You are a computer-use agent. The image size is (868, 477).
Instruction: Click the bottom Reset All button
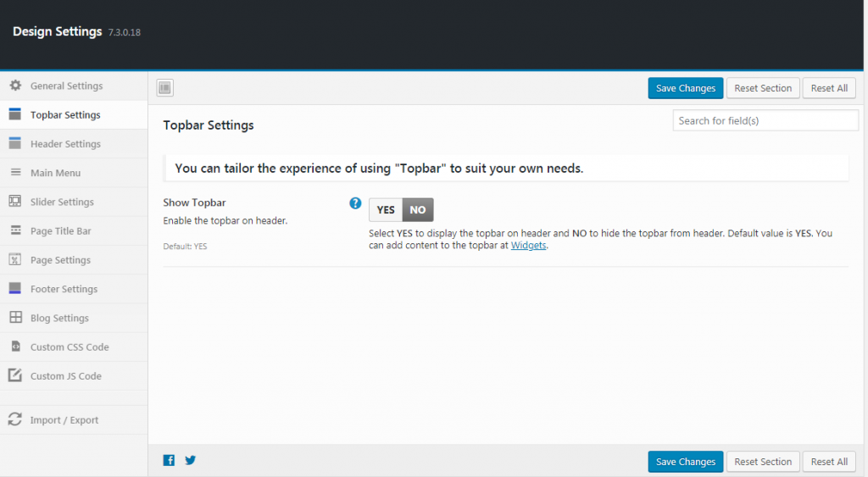(x=829, y=462)
